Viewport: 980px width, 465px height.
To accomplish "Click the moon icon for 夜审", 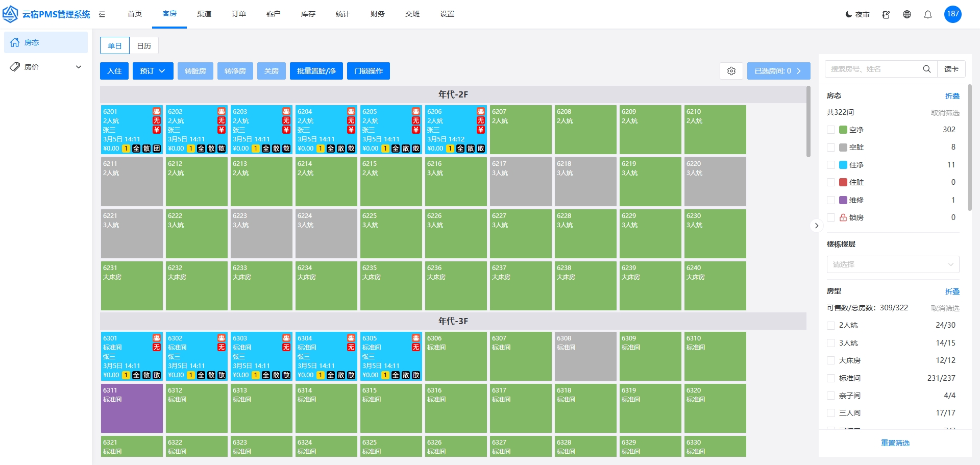I will (x=849, y=14).
